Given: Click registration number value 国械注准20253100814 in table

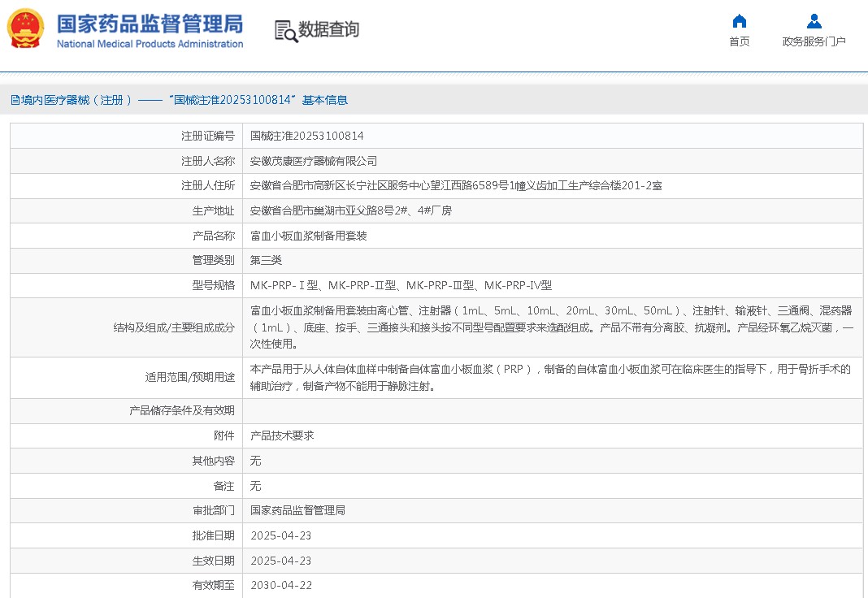Looking at the screenshot, I should [306, 136].
